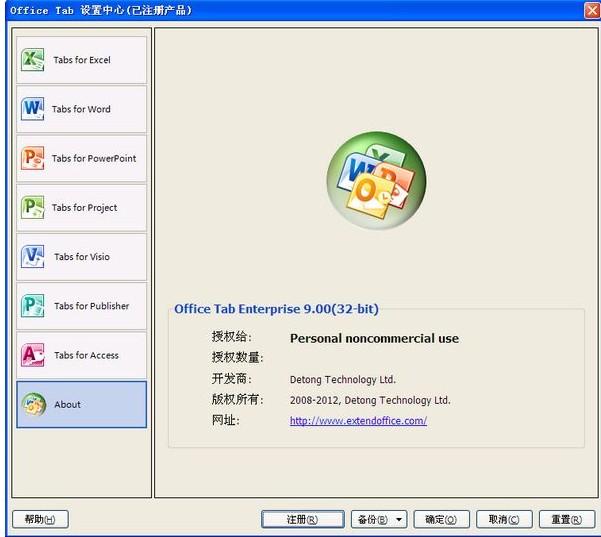The width and height of the screenshot is (601, 537).
Task: Click the Office Tab Enterprise 9.00(32-bit) heading
Action: (x=276, y=309)
